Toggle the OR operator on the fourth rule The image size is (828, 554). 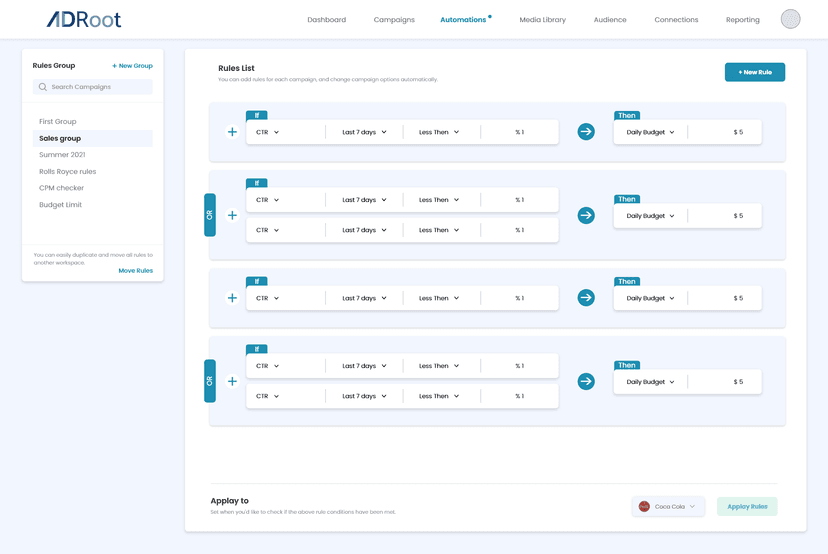(210, 381)
